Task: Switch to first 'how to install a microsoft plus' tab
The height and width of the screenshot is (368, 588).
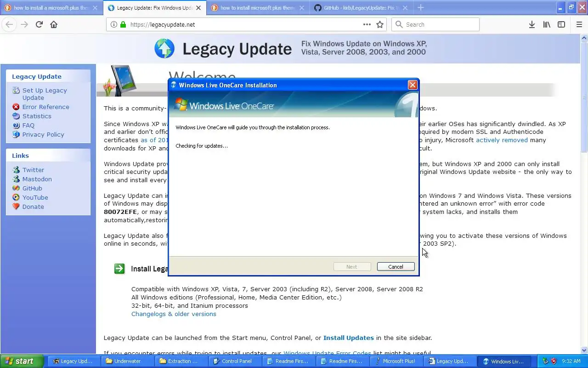Action: point(51,8)
